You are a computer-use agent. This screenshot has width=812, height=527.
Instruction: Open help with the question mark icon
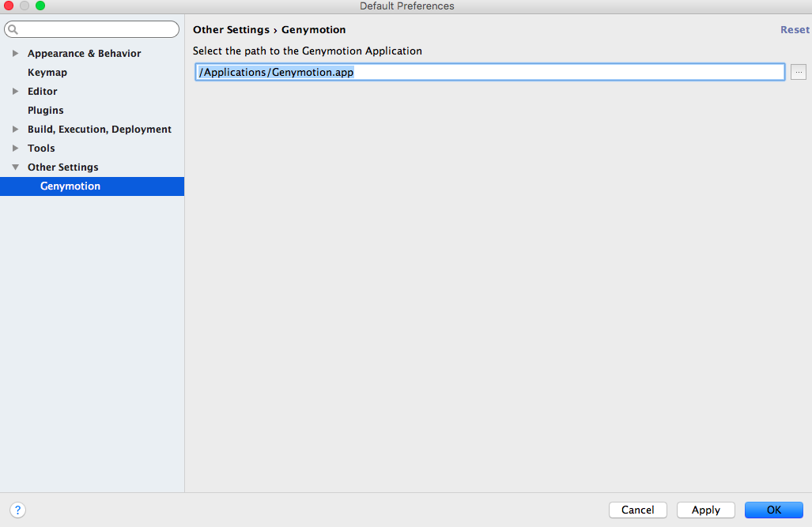coord(17,510)
